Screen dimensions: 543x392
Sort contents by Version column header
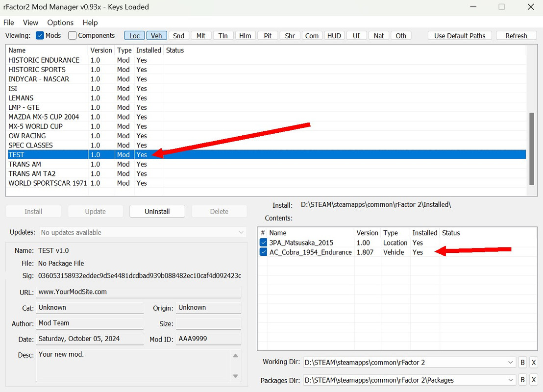368,233
